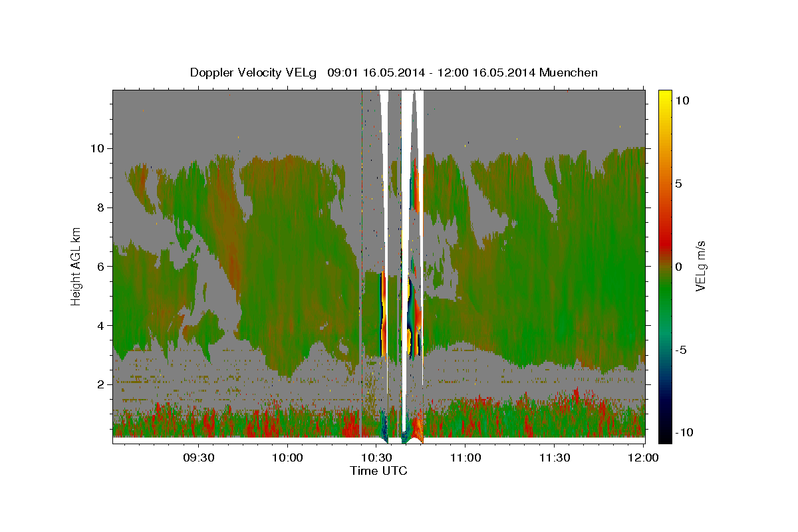Click the '09:30' time axis label
Viewport: 798px width, 532px height.
pyautogui.click(x=198, y=458)
